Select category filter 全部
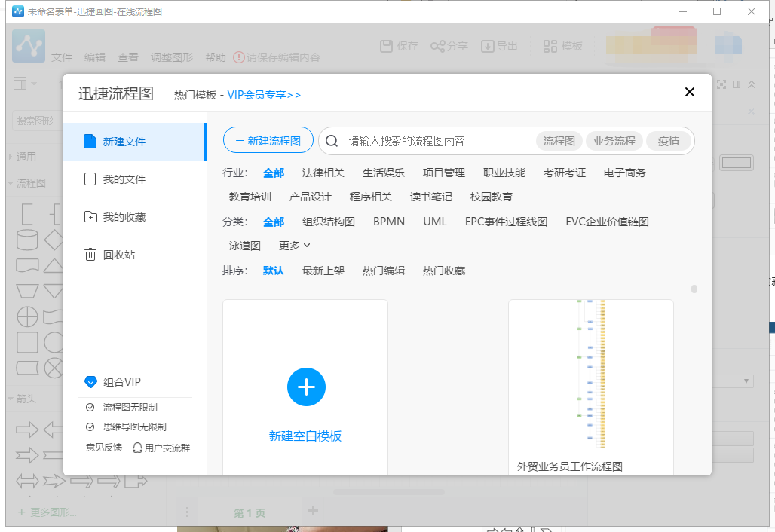The height and width of the screenshot is (532, 775). [x=274, y=222]
